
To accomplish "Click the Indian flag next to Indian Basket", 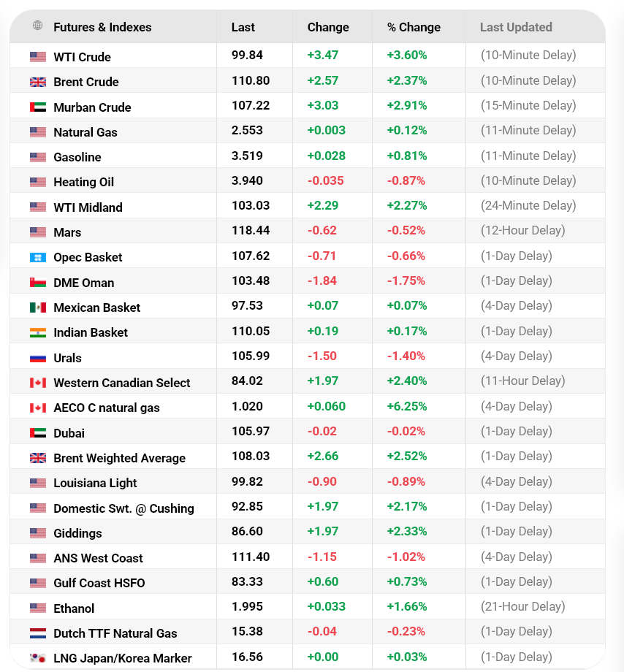I will click(x=38, y=331).
